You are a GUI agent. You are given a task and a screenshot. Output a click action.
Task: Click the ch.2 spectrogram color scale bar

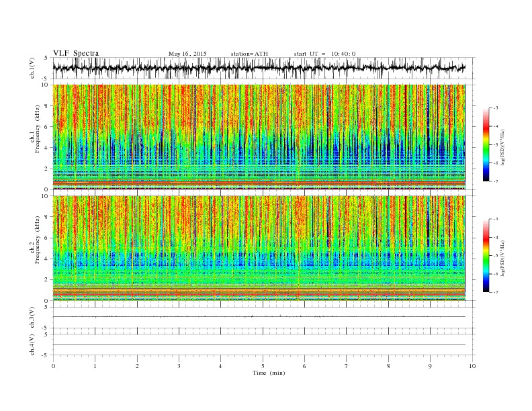486,255
